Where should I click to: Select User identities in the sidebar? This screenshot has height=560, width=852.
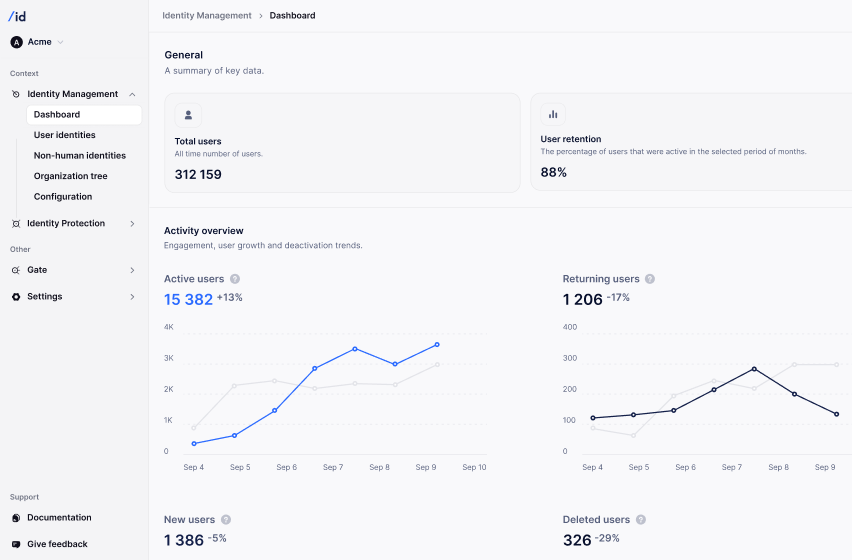click(x=65, y=135)
